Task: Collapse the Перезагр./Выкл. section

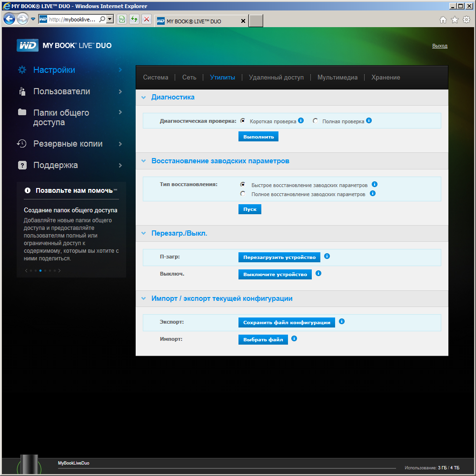Action: click(x=144, y=233)
